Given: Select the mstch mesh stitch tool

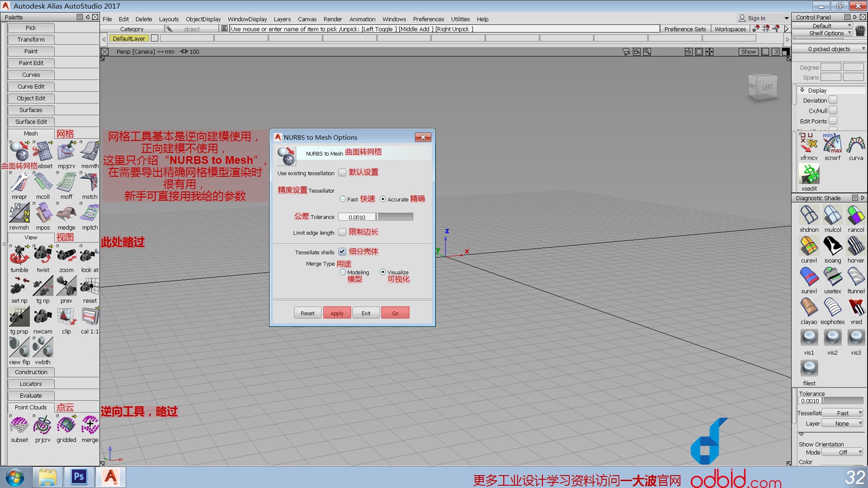Looking at the screenshot, I should (90, 182).
